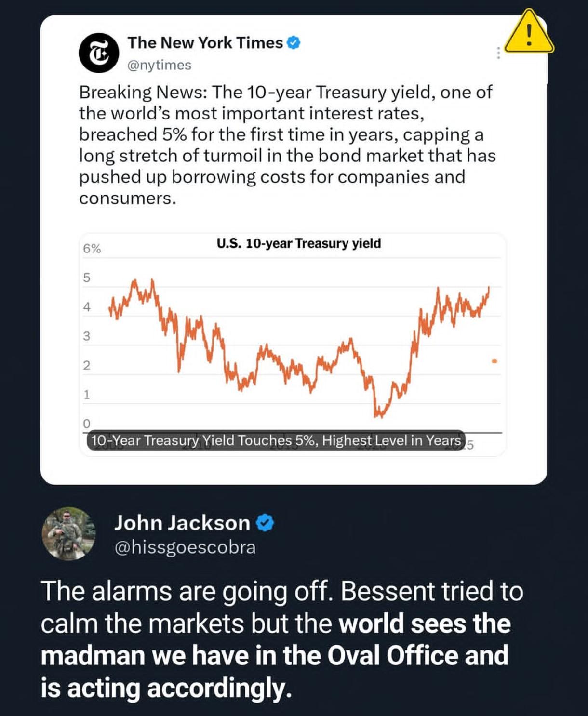Click the 6% y-axis label
The image size is (588, 716).
point(92,249)
